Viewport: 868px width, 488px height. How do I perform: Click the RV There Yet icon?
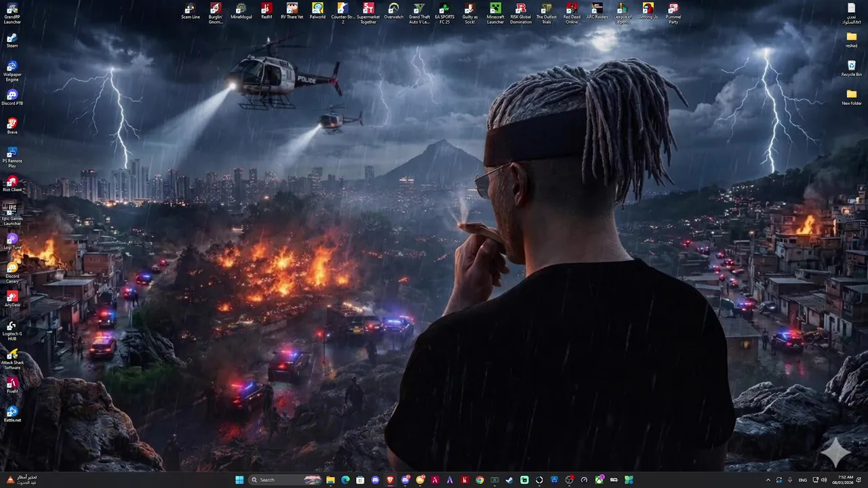coord(292,11)
